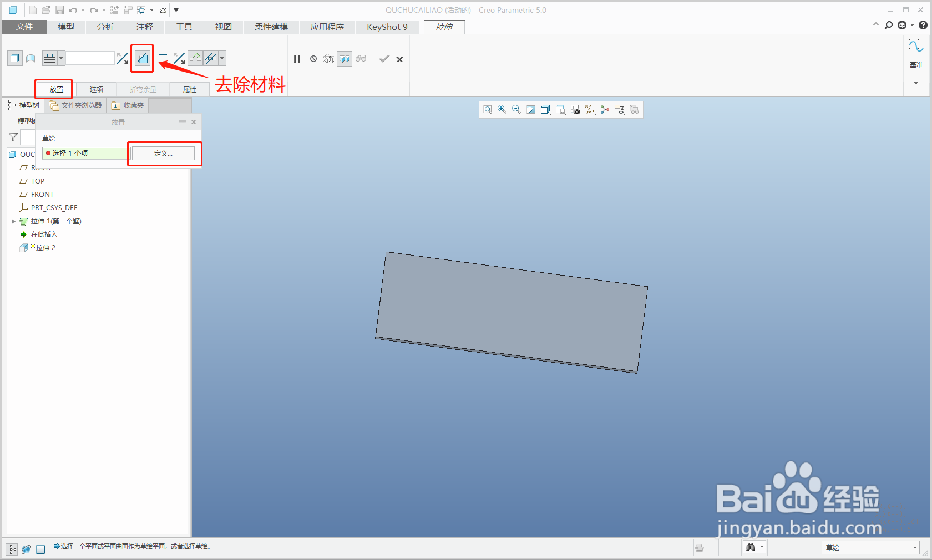
Task: Toggle verify glasses preview mode
Action: coord(361,59)
